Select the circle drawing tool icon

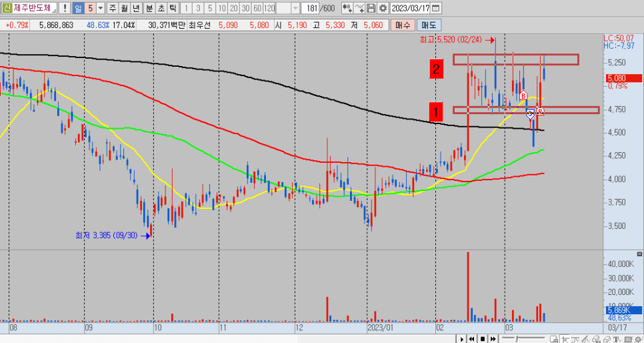[x=639, y=339]
